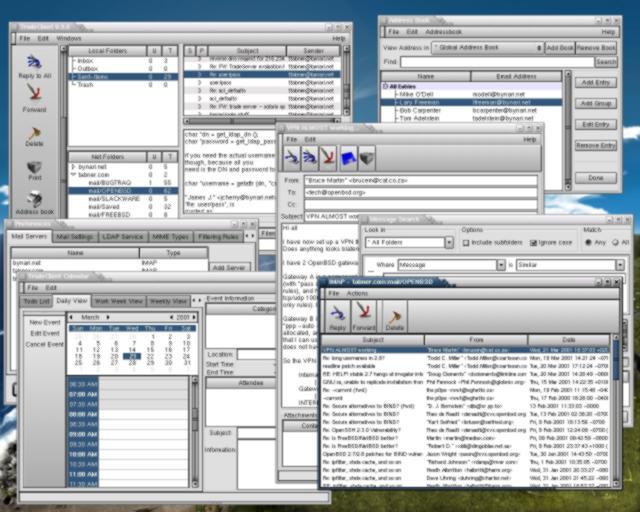Click Remove Entry button

click(x=596, y=145)
